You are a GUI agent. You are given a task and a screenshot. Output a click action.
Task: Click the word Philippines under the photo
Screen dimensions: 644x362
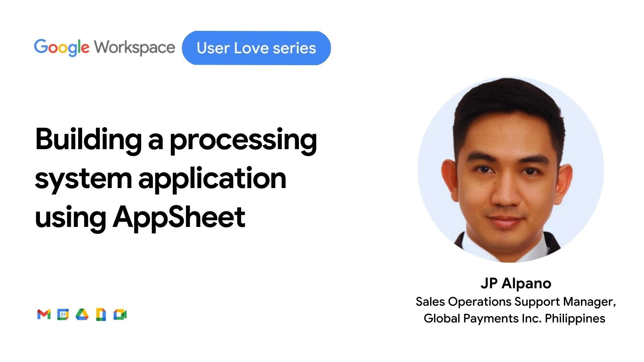pyautogui.click(x=575, y=318)
